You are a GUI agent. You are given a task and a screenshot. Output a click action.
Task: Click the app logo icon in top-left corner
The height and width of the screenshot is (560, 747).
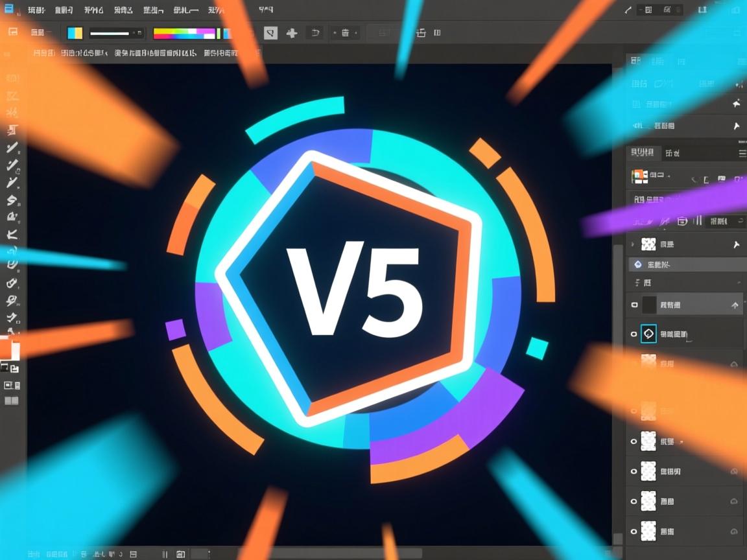(9, 9)
